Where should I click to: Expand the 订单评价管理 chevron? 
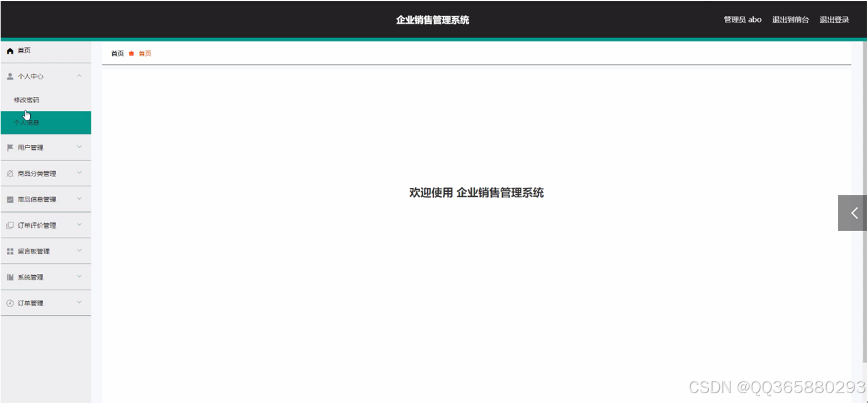pos(79,225)
